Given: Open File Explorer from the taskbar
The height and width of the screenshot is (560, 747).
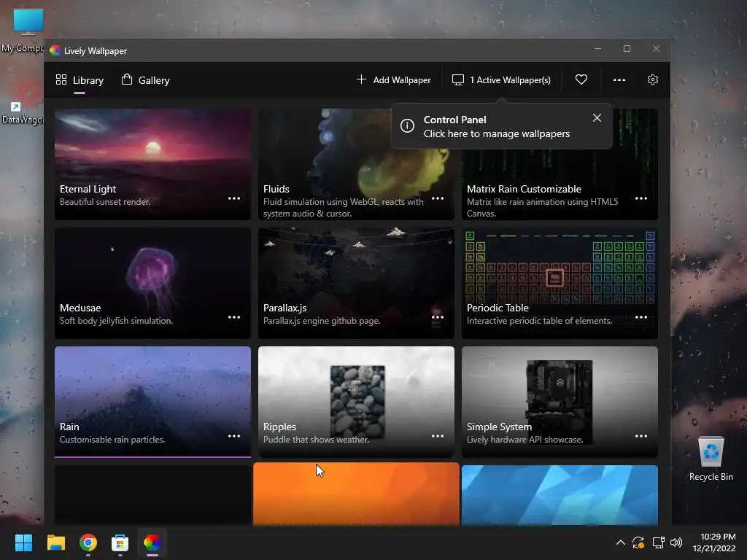Looking at the screenshot, I should coord(55,542).
